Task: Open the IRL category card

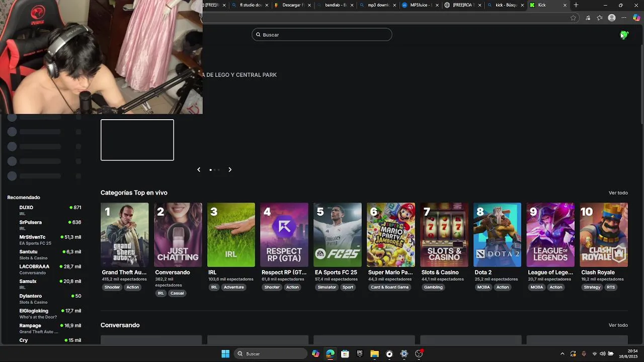Action: click(231, 235)
